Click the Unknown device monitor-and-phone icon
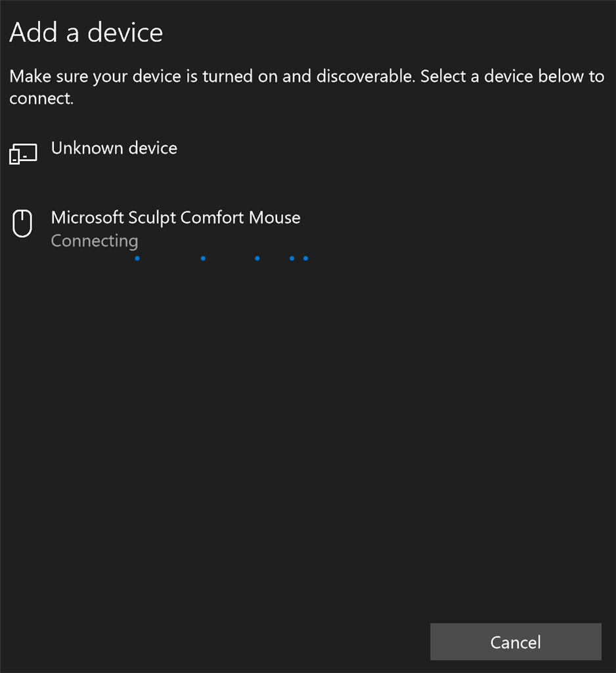 point(23,154)
